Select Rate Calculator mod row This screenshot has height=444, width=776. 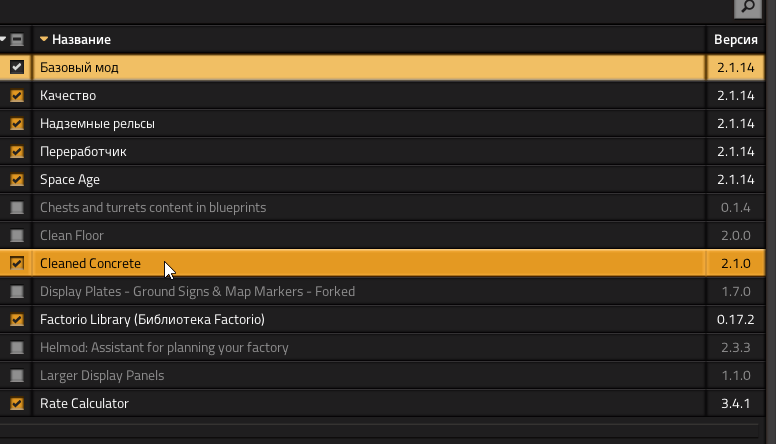(x=382, y=403)
